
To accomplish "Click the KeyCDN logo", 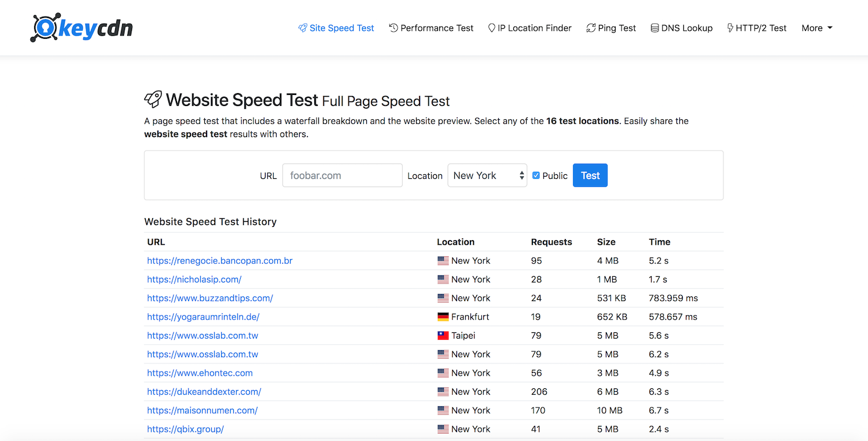I will [82, 28].
